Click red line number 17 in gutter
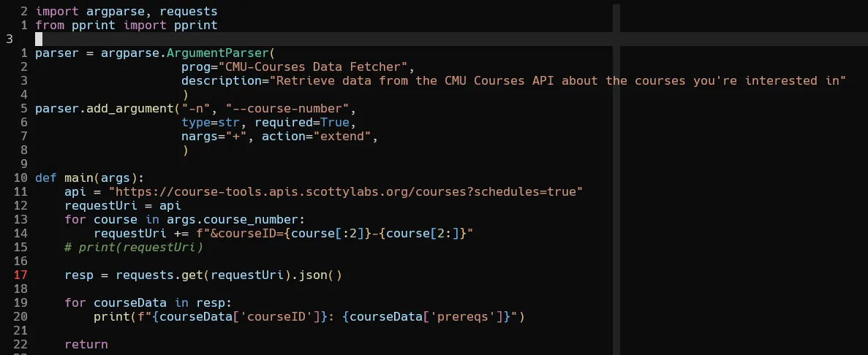 click(x=20, y=275)
